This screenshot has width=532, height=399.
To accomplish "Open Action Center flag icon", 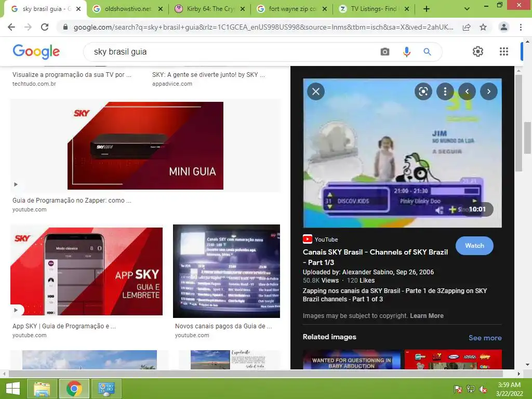I will 458,389.
